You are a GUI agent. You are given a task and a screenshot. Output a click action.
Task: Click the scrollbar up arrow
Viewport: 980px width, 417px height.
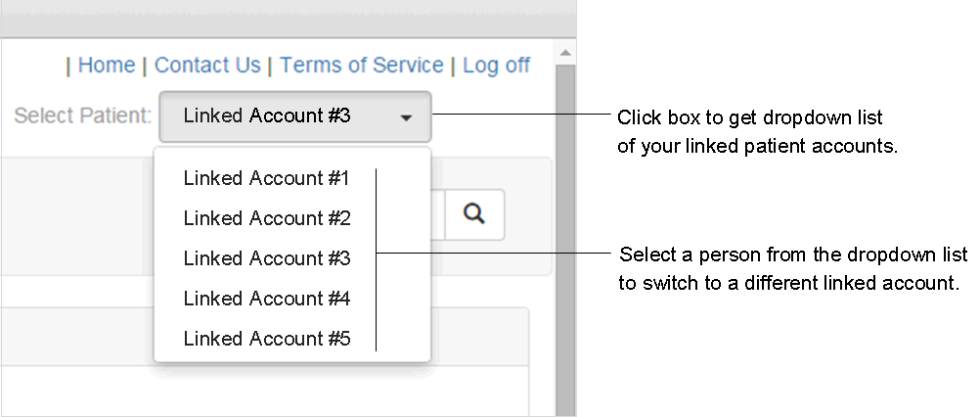pyautogui.click(x=565, y=53)
